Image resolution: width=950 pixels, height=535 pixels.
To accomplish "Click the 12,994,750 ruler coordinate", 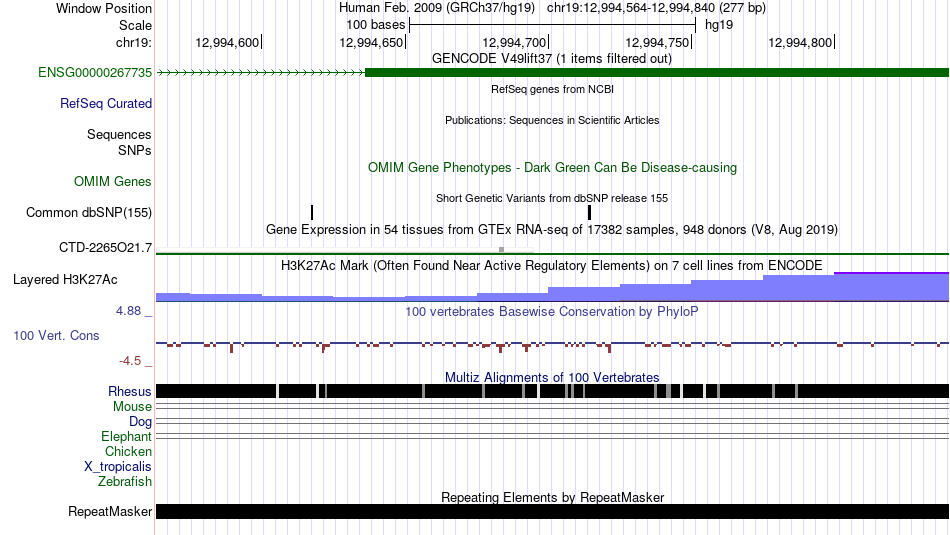I will 657,42.
